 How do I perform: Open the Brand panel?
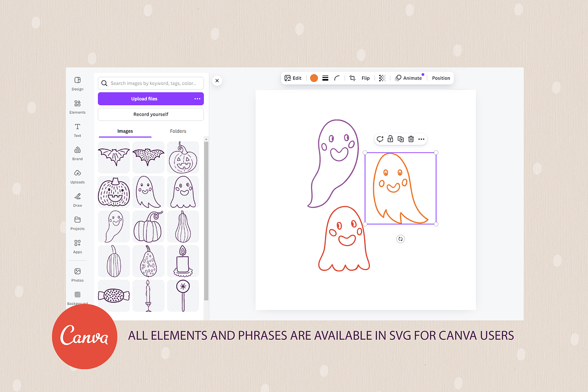pos(77,153)
